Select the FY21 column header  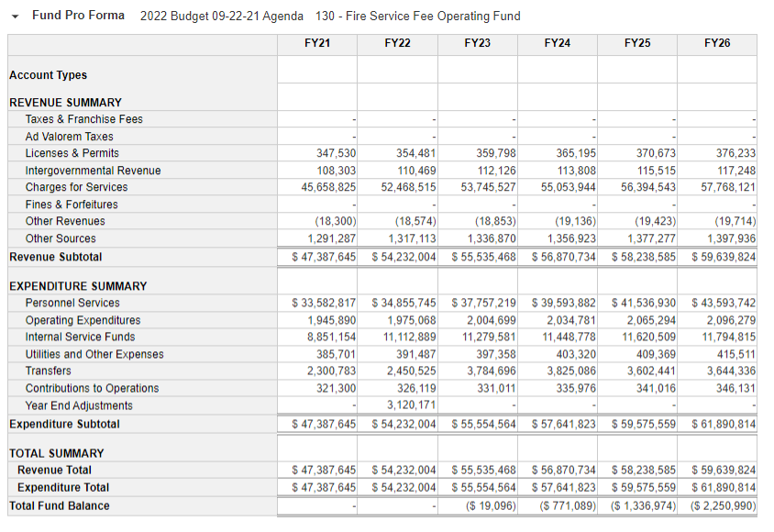[316, 42]
